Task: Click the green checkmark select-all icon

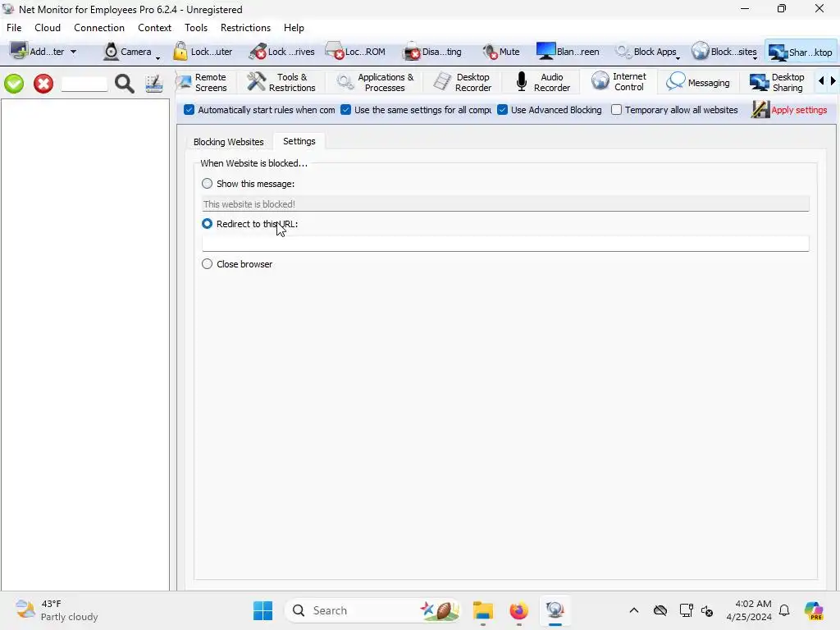Action: pyautogui.click(x=15, y=84)
